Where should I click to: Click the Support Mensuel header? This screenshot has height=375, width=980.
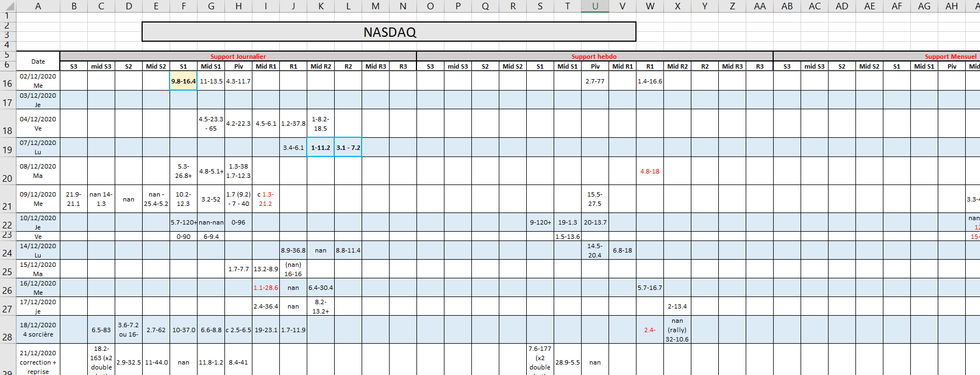point(950,56)
